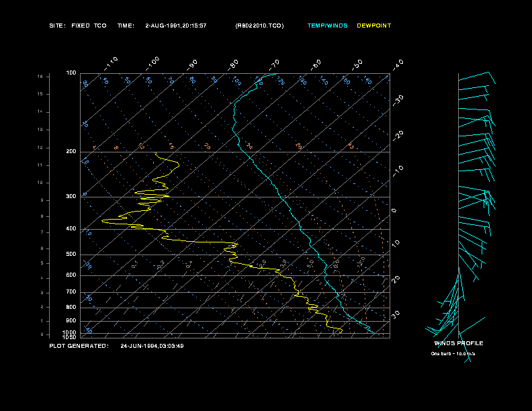Image resolution: width=532 pixels, height=411 pixels.
Task: Click the '-70' isotherm label at top
Action: [x=275, y=65]
